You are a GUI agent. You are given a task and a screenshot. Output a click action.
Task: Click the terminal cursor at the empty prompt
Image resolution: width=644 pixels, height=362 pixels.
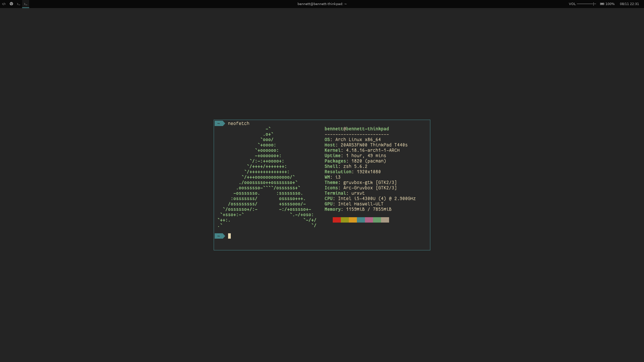pos(229,236)
